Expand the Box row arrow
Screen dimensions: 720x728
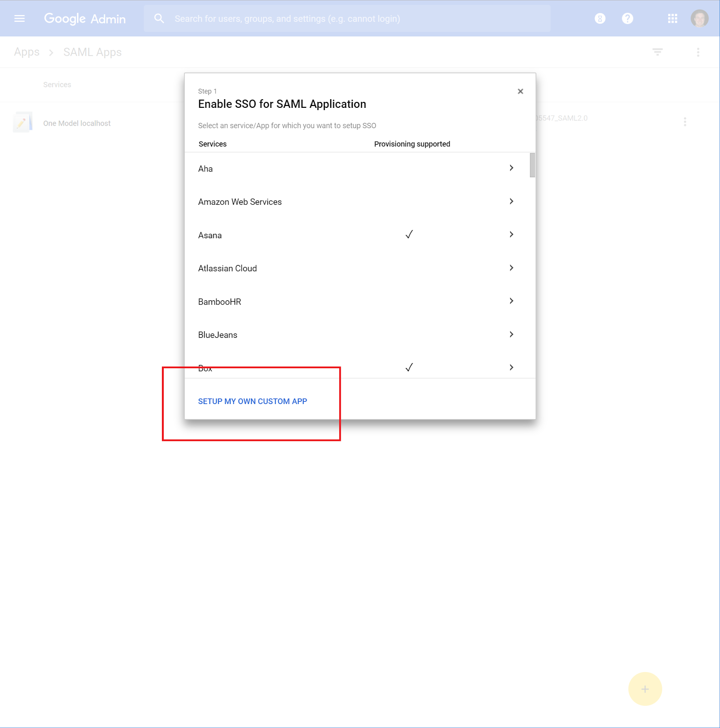point(511,367)
